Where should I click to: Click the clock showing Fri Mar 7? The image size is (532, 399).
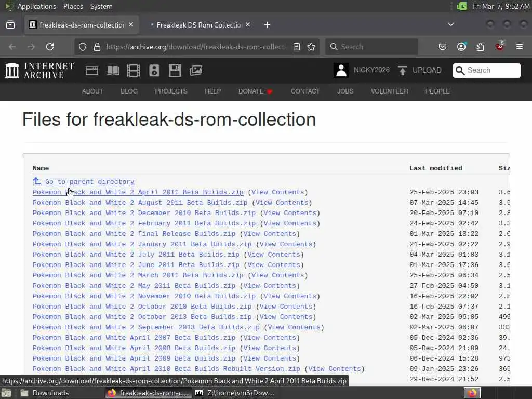(501, 6)
